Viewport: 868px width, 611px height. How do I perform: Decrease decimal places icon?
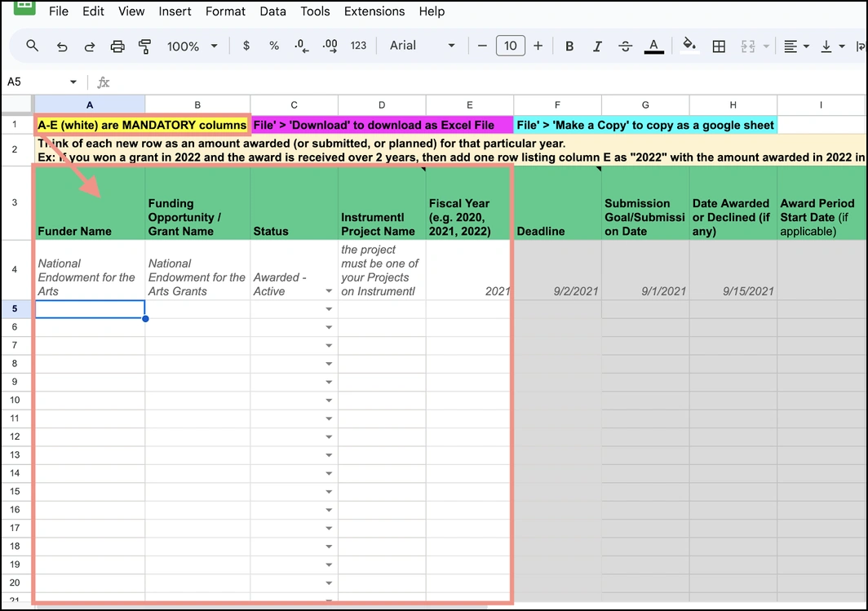(x=302, y=46)
